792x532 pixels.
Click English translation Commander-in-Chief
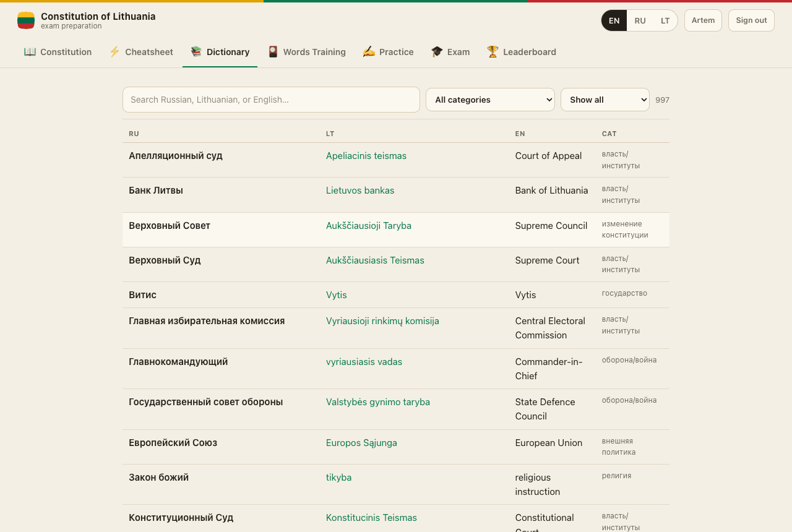point(549,369)
